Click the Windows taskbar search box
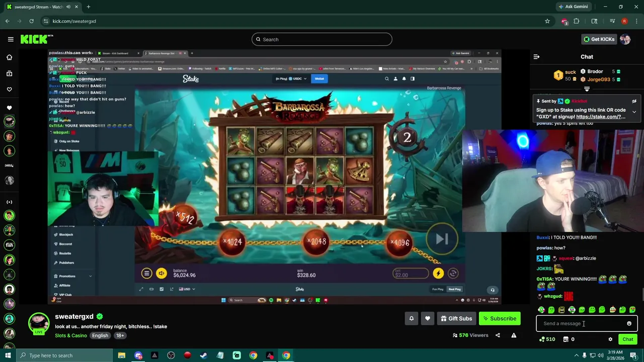This screenshot has width=644, height=362. click(65, 355)
